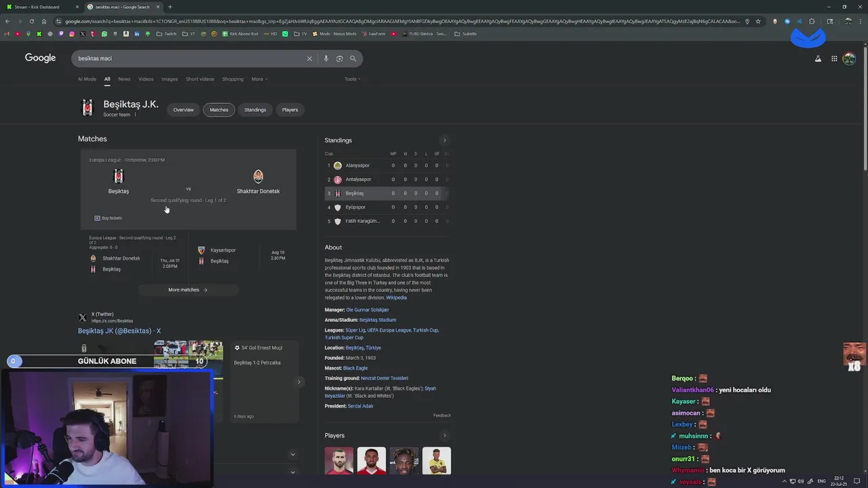
Task: Open Serdal Adalı president link
Action: click(x=360, y=406)
